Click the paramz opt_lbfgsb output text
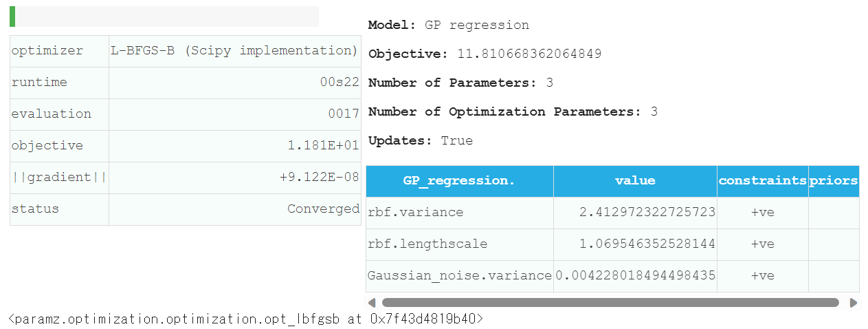Screen dimensions: 868x329 pos(246,319)
